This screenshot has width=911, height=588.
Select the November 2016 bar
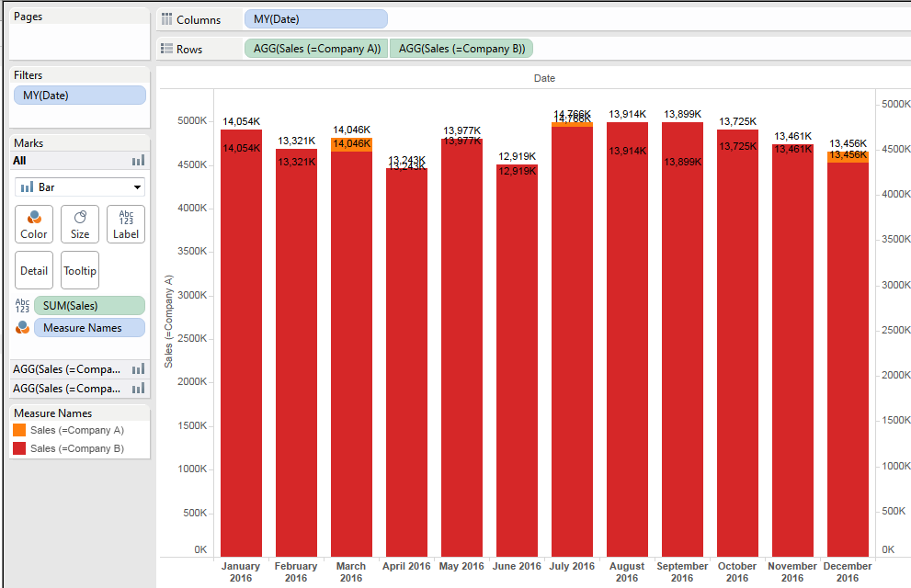pyautogui.click(x=793, y=351)
